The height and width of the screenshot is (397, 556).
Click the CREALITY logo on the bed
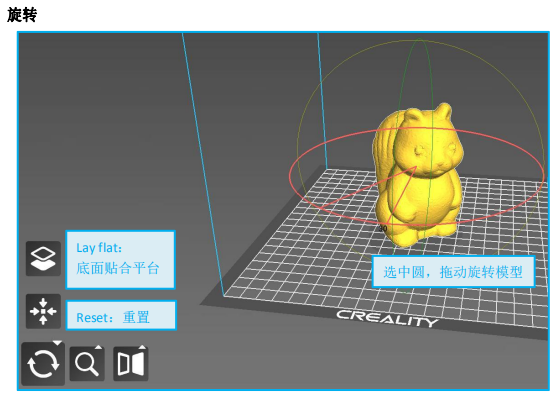(387, 318)
